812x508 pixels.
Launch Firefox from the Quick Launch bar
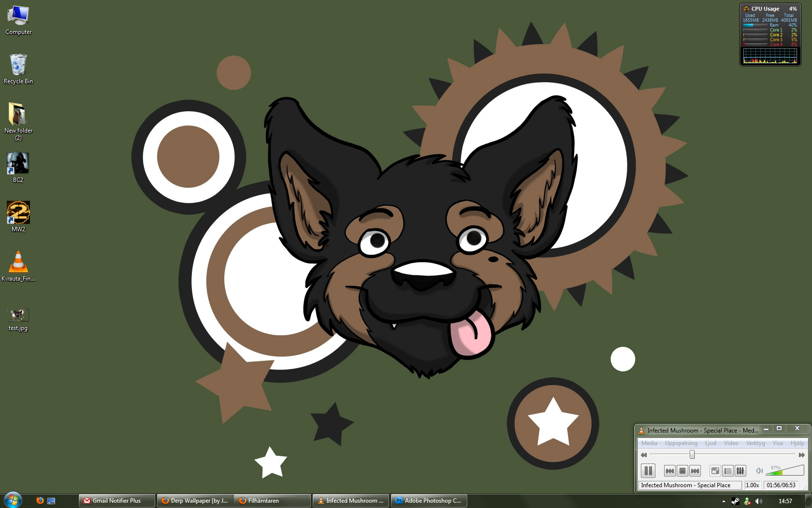(40, 501)
